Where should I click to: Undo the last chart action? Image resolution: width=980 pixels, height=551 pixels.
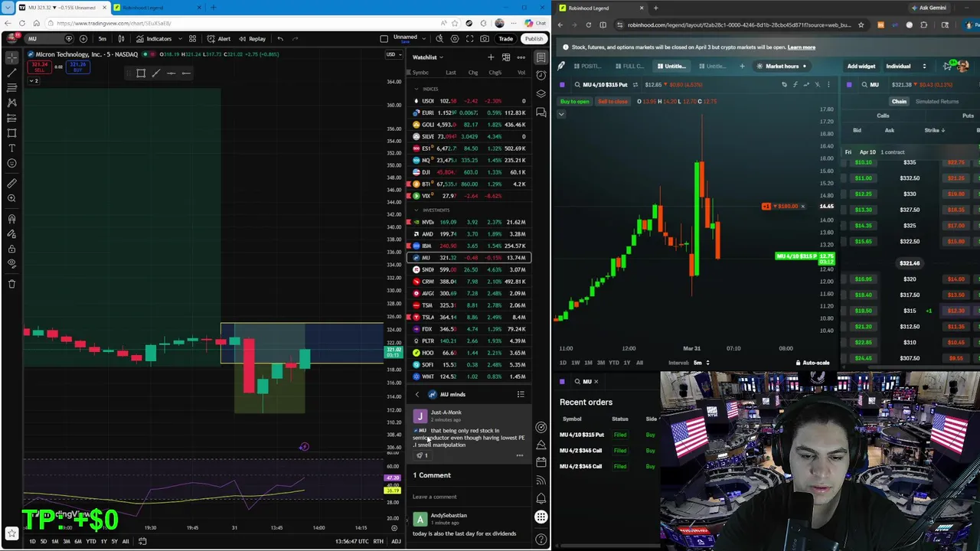coord(280,38)
